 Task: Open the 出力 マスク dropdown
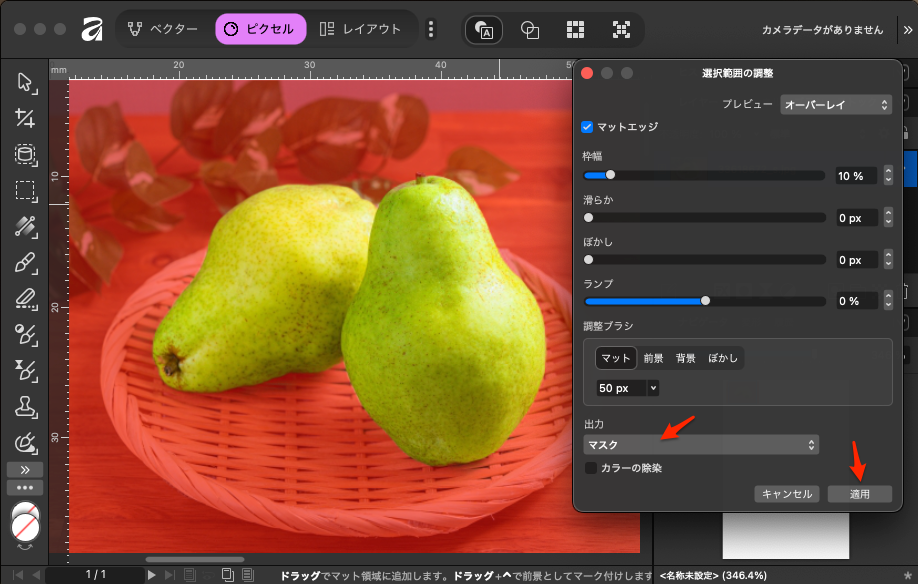pyautogui.click(x=701, y=444)
